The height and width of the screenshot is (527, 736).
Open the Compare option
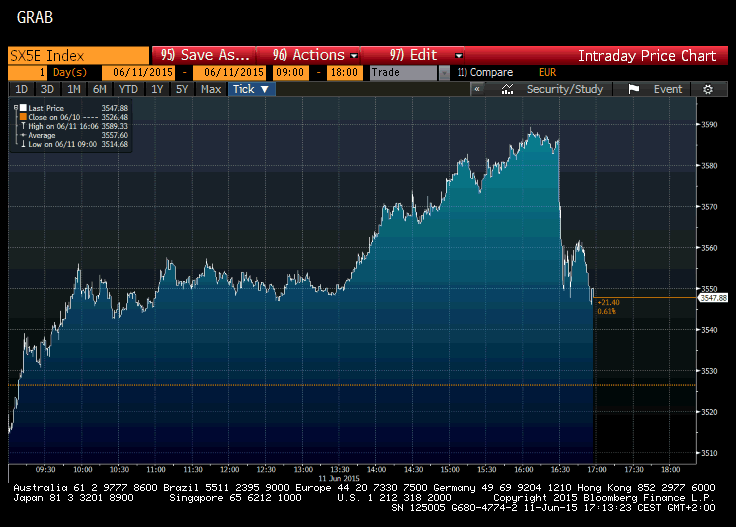pos(485,72)
